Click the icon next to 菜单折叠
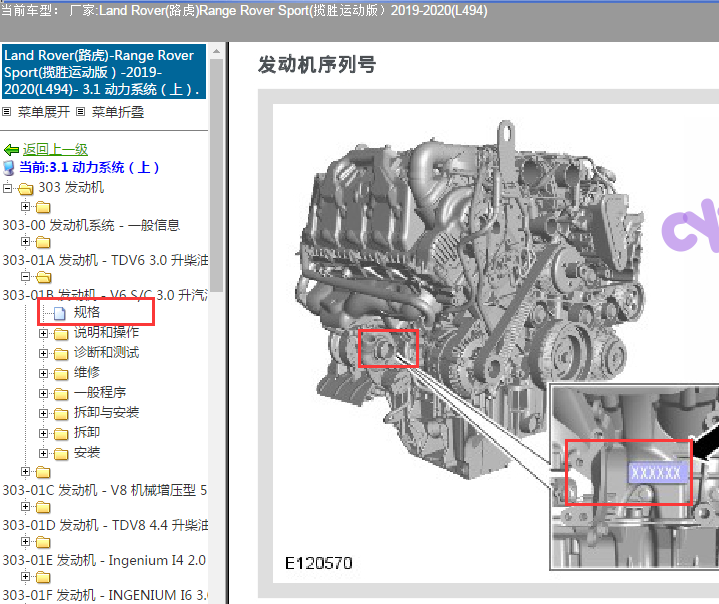Viewport: 719px width, 604px height. [81, 111]
